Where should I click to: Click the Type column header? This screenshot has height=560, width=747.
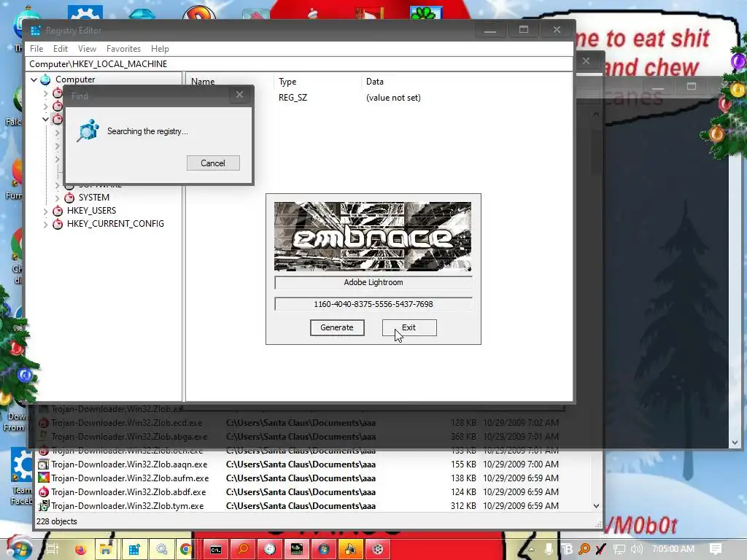[x=287, y=82]
